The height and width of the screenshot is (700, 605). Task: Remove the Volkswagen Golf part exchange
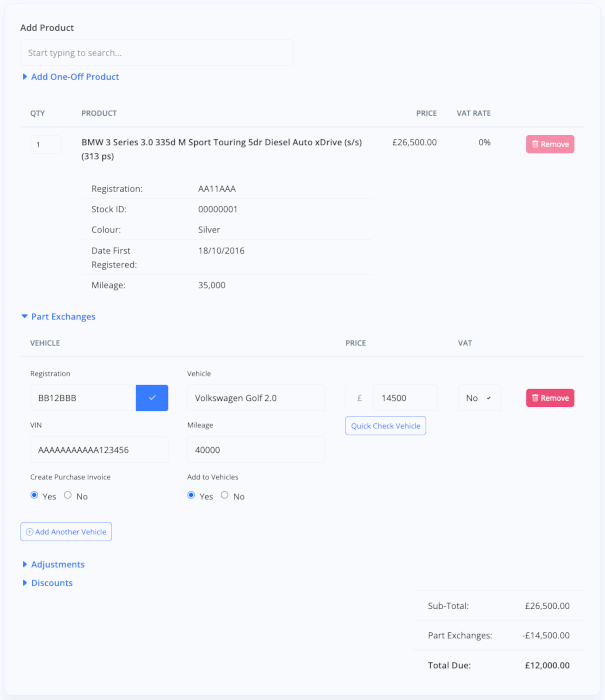550,398
